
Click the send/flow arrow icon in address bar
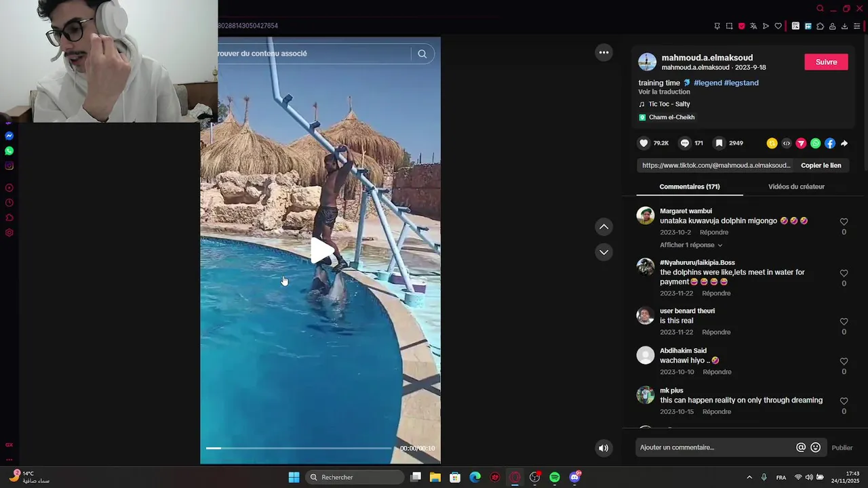click(x=766, y=26)
